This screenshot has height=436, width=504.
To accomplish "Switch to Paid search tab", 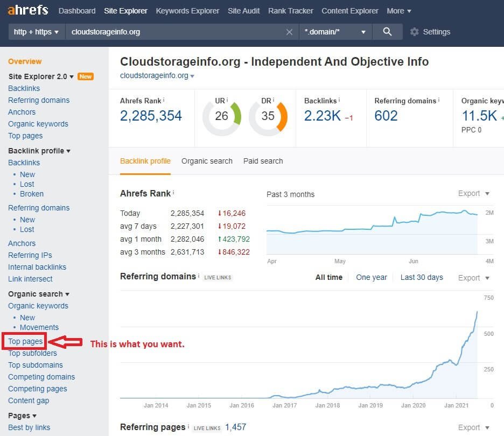I will tap(263, 161).
